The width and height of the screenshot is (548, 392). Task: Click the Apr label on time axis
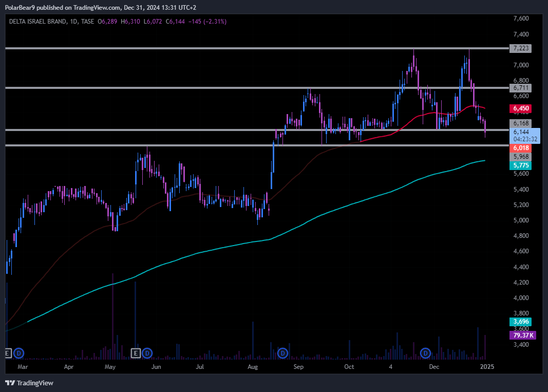[x=69, y=367]
